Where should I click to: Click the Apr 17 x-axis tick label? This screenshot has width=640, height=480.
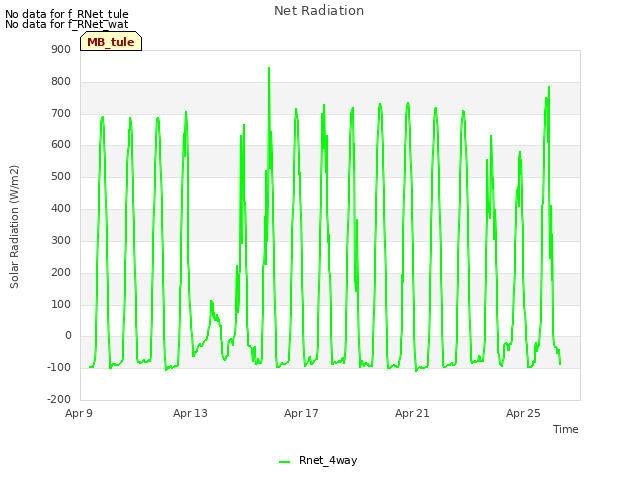pyautogui.click(x=301, y=413)
